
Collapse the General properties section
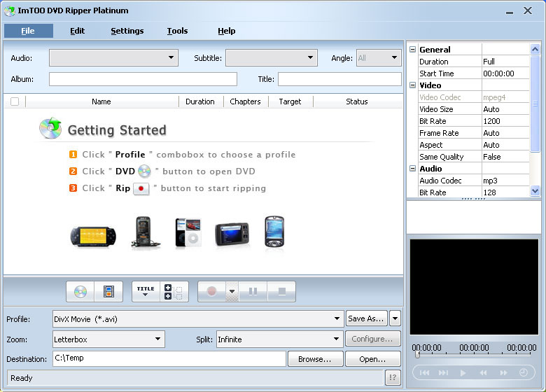(x=413, y=50)
